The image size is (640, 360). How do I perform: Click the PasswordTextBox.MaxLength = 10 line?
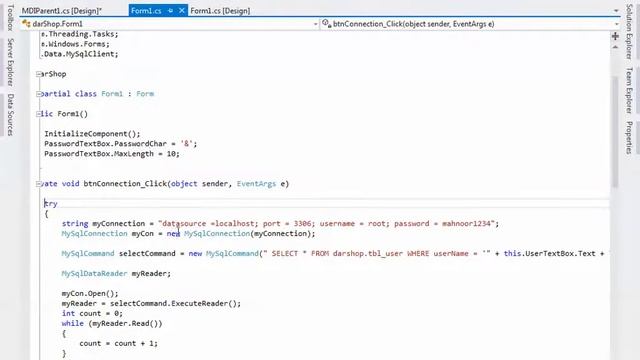click(x=112, y=154)
